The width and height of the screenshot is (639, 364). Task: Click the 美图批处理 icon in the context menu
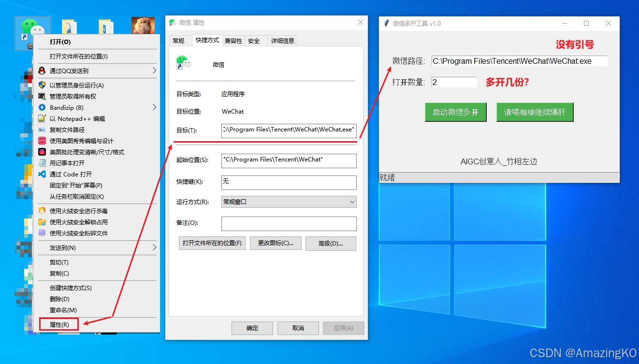pos(42,152)
